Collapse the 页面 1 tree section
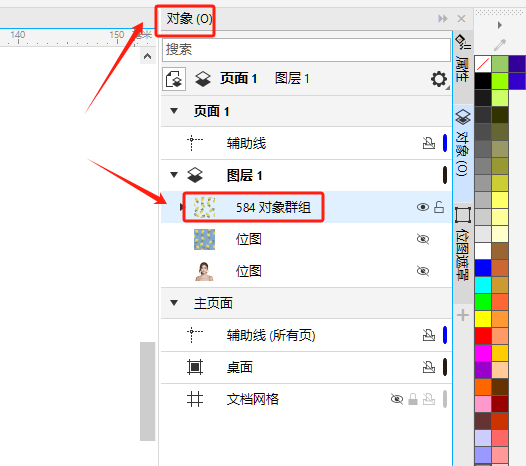The height and width of the screenshot is (466, 526). (x=174, y=111)
